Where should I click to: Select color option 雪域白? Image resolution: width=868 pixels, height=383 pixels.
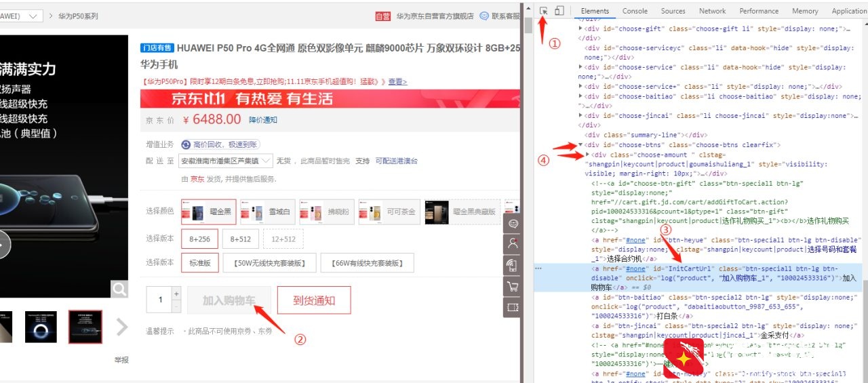pyautogui.click(x=267, y=211)
